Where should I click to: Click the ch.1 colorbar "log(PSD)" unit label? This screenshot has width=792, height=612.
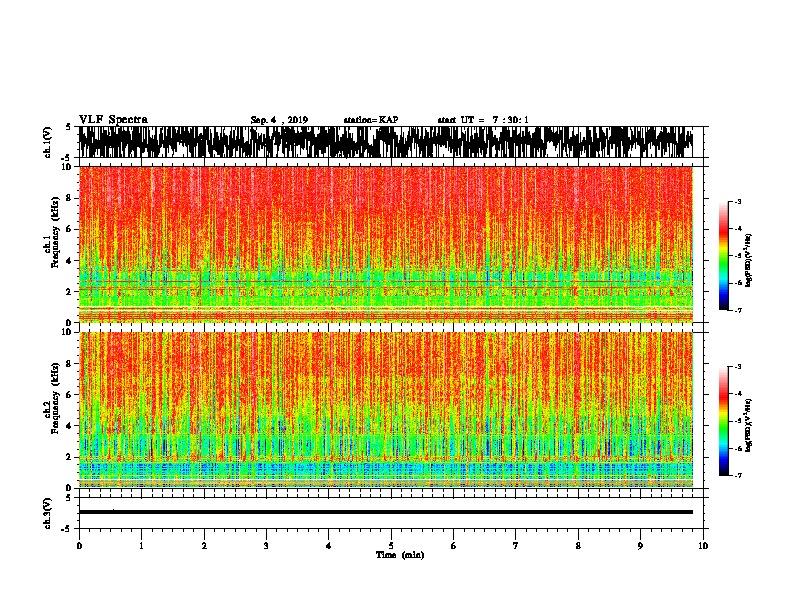(x=748, y=261)
